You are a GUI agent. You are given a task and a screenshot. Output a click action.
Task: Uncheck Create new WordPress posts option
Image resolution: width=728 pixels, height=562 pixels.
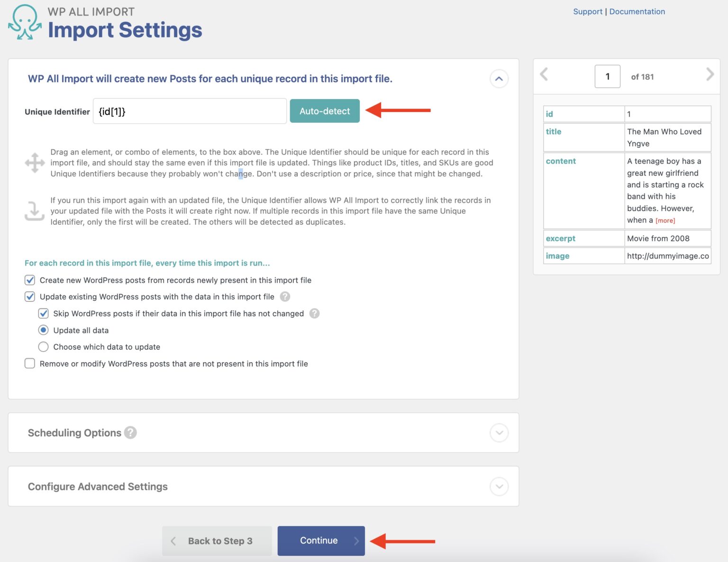point(30,280)
